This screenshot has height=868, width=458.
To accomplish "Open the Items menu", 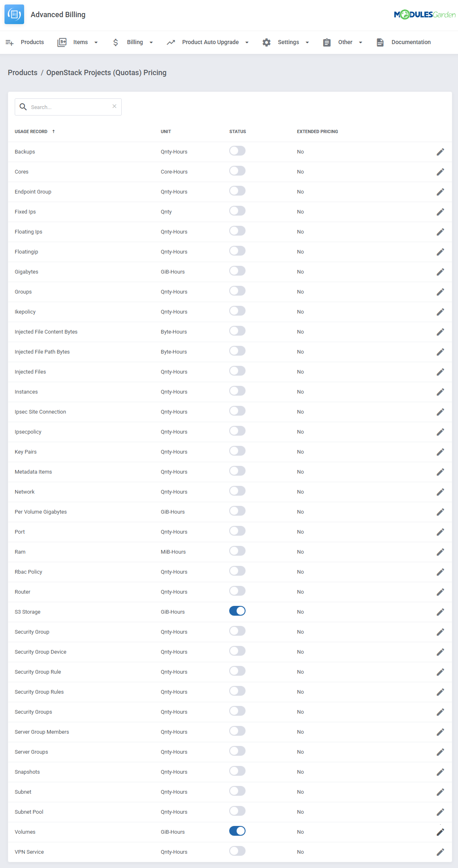I will click(x=78, y=42).
